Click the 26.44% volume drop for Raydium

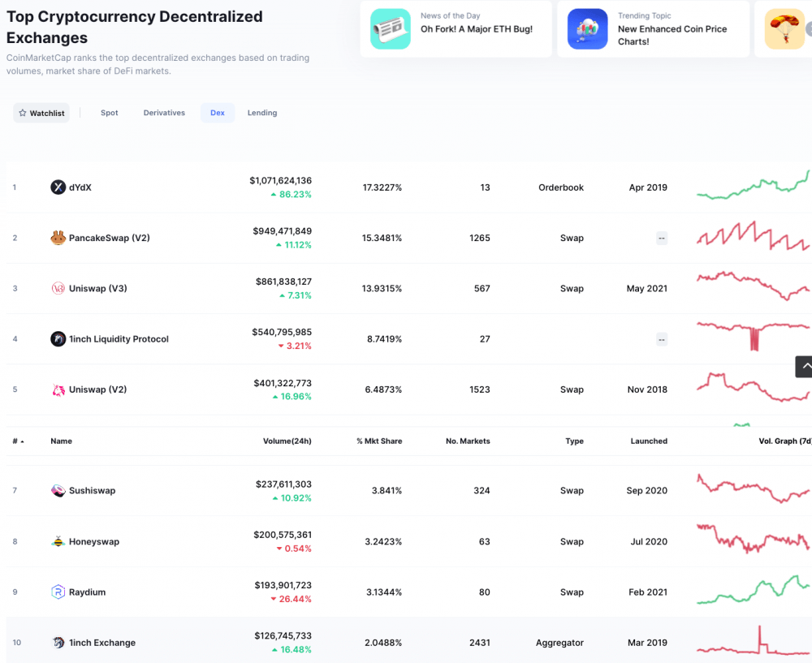pos(291,599)
